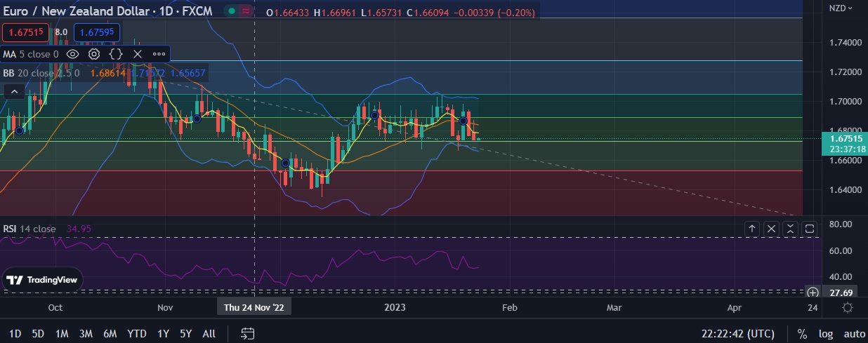Viewport: 868px width, 343px height.
Task: Click the red sell price 1.67515 button
Action: (x=24, y=32)
